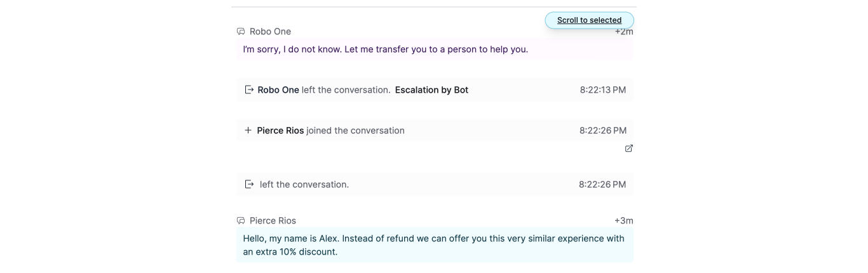Click the Scroll to selected button
The image size is (868, 273).
coord(589,20)
